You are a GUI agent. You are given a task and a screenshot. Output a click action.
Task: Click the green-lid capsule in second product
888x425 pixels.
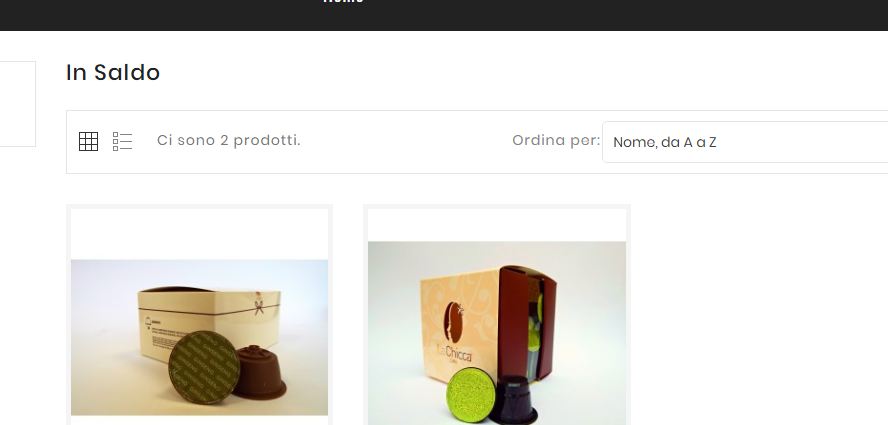(471, 395)
